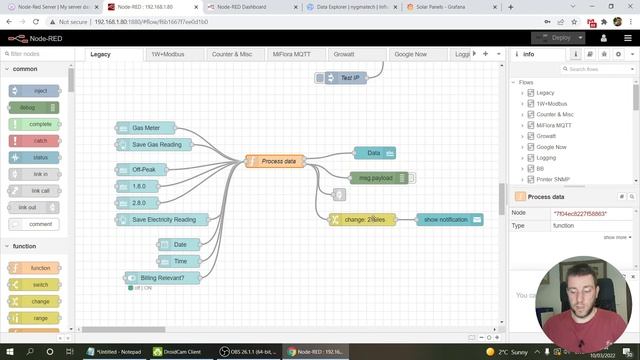Zoom in the workspace view
The width and height of the screenshot is (640, 360).
497,338
